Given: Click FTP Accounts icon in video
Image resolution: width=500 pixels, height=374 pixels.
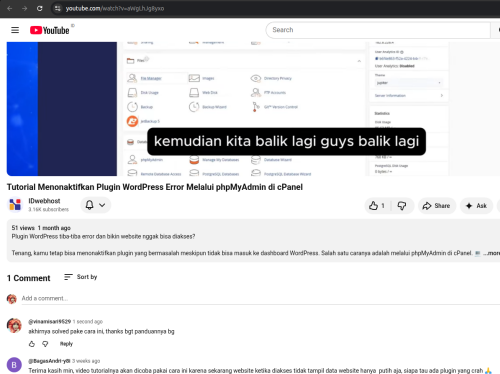Looking at the screenshot, I should [256, 93].
